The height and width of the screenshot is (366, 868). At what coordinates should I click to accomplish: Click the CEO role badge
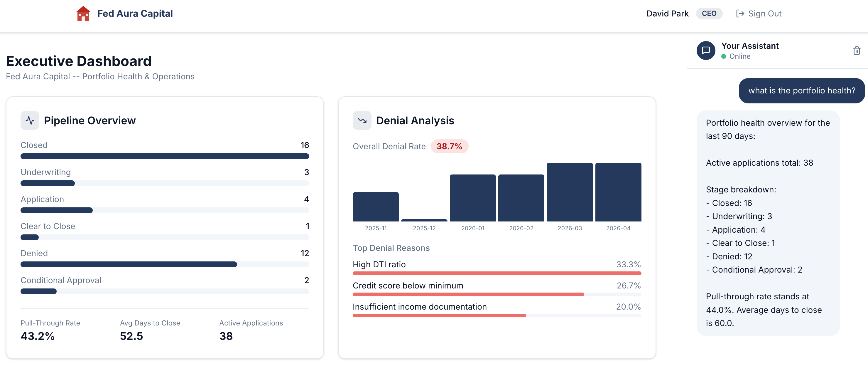coord(709,14)
